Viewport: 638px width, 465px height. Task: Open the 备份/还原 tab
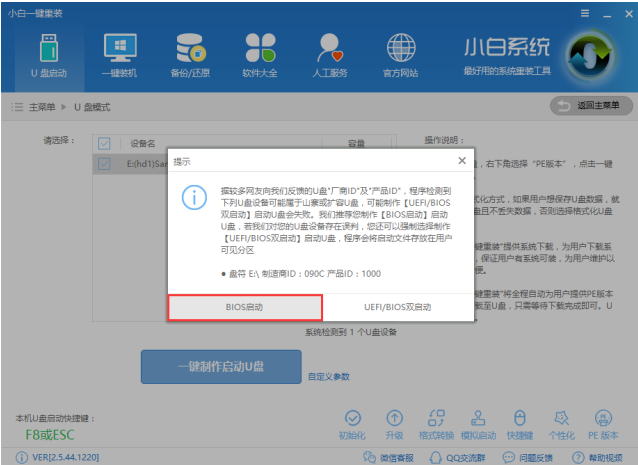(x=190, y=56)
